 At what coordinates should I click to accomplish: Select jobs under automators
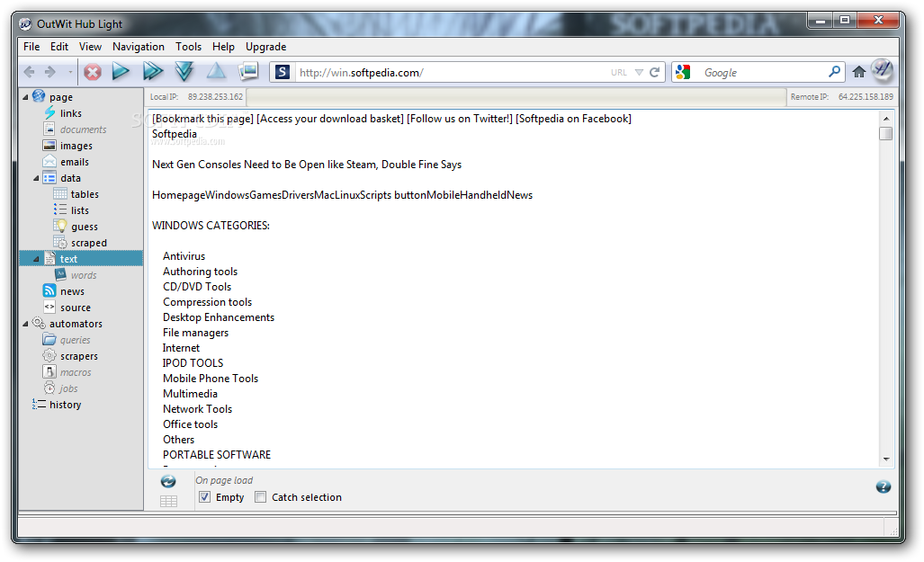click(68, 388)
